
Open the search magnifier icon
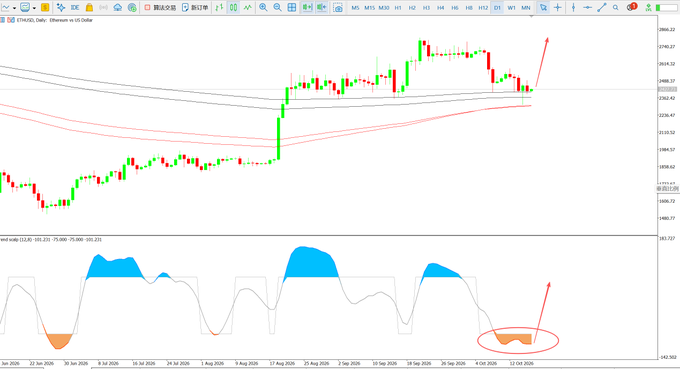point(615,7)
